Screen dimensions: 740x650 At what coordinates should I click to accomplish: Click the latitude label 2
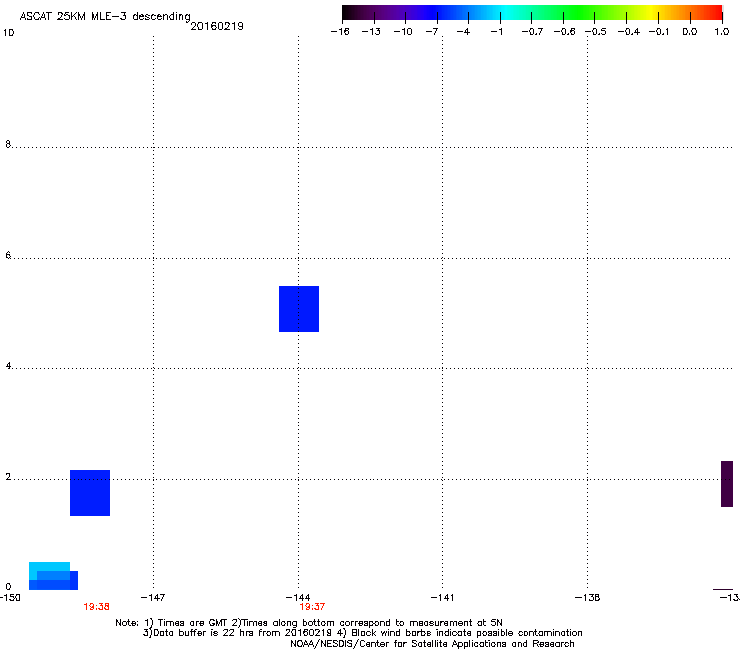click(x=8, y=477)
